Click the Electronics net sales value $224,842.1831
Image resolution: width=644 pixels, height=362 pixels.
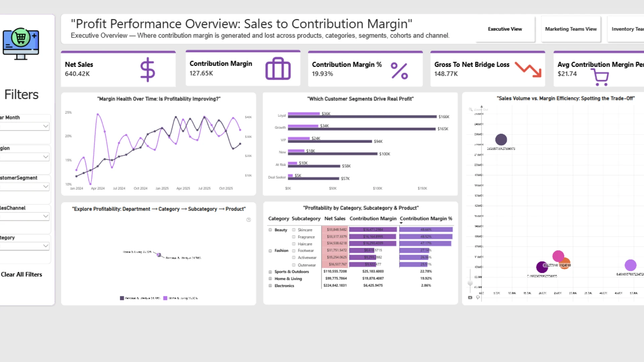pos(335,286)
